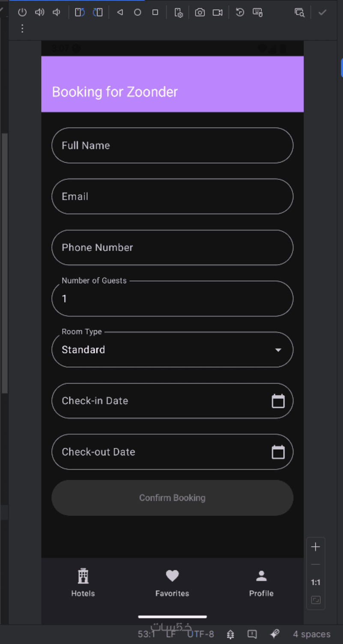Click the volume up icon
Screen dimensions: 343x644
coord(39,12)
